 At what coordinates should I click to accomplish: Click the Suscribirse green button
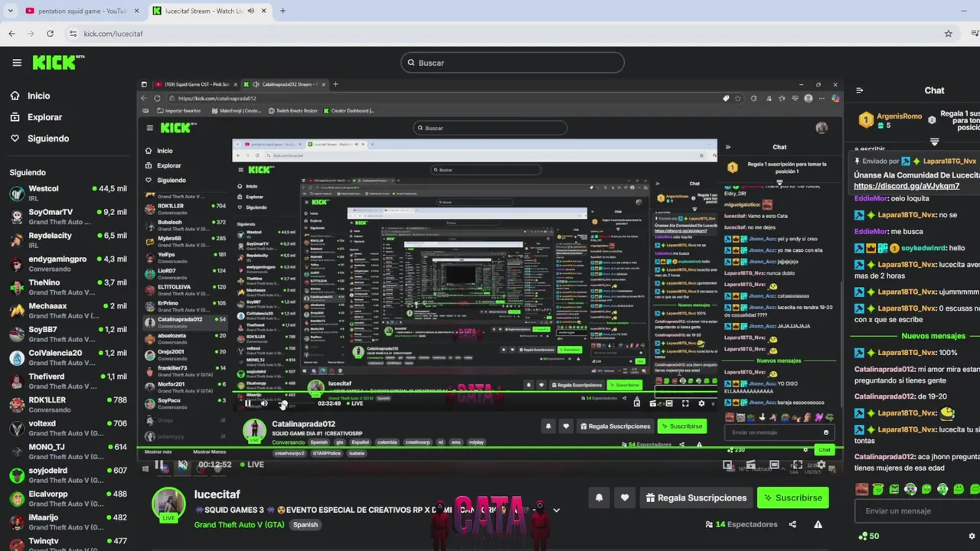pos(792,497)
